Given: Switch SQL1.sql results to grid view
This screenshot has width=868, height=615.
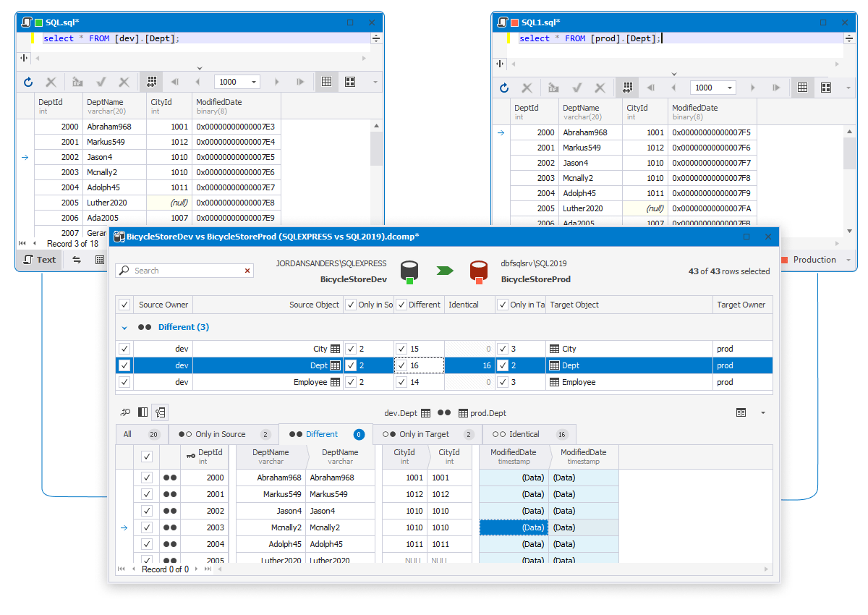Looking at the screenshot, I should tap(802, 88).
